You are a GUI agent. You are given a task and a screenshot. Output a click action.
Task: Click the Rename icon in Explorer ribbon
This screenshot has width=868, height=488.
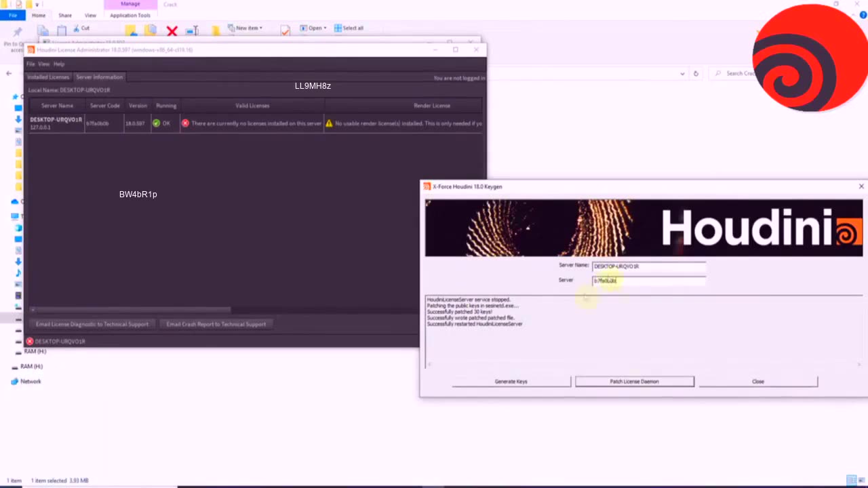(x=192, y=30)
